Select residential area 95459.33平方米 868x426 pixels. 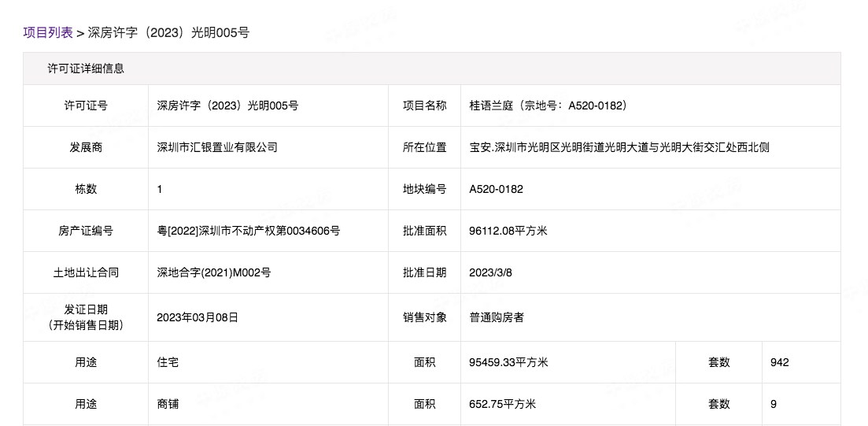pyautogui.click(x=508, y=362)
